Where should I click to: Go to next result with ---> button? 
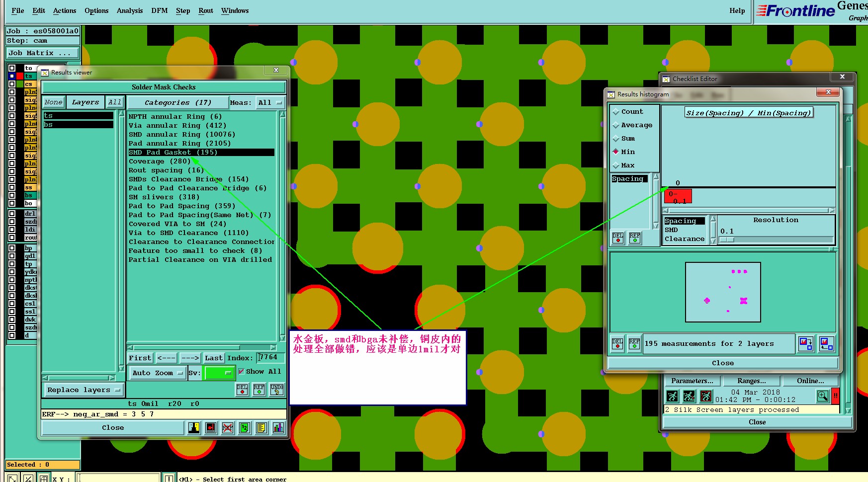coord(190,358)
